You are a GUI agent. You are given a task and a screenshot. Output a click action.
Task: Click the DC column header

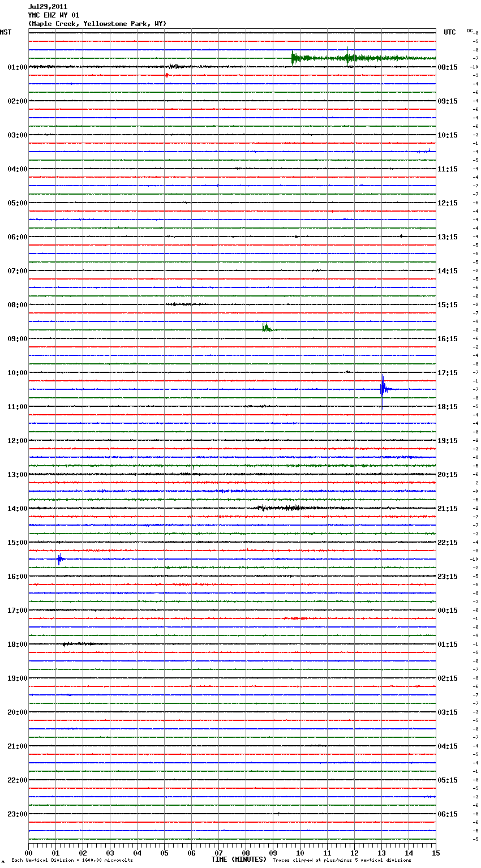click(x=470, y=31)
